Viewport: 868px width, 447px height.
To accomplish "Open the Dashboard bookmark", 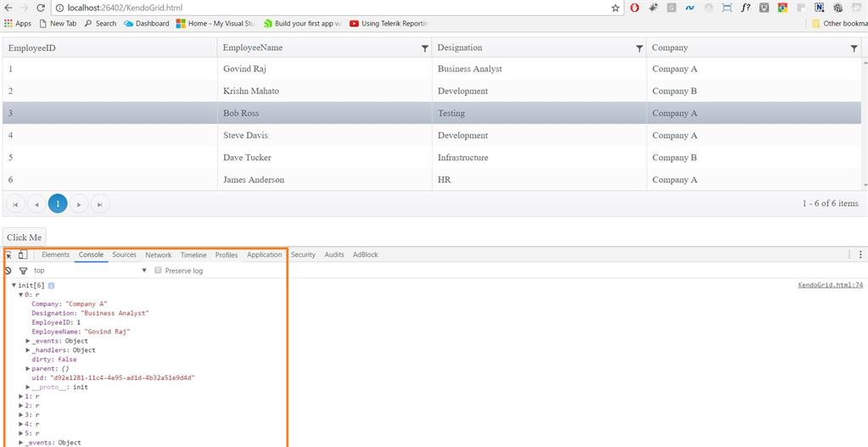I will tap(147, 23).
